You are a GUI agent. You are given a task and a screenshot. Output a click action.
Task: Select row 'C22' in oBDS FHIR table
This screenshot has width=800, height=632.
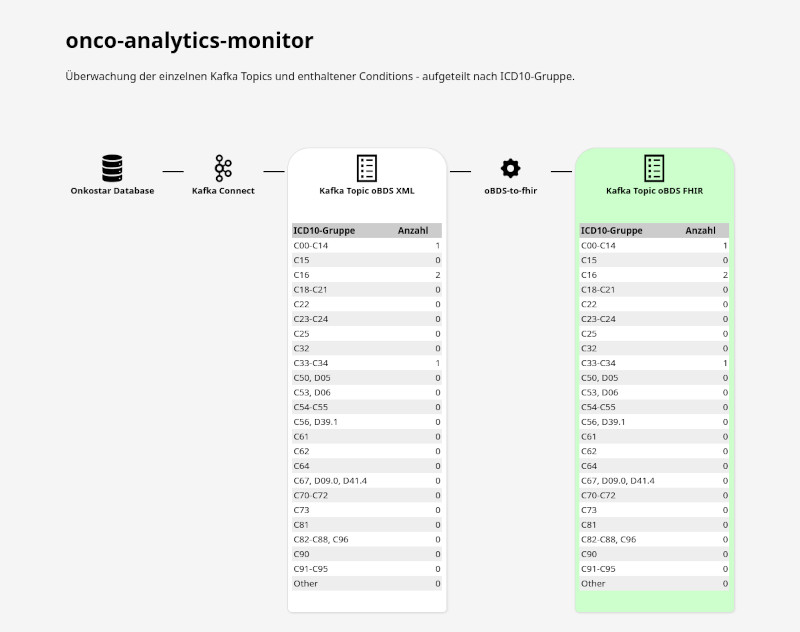click(654, 304)
